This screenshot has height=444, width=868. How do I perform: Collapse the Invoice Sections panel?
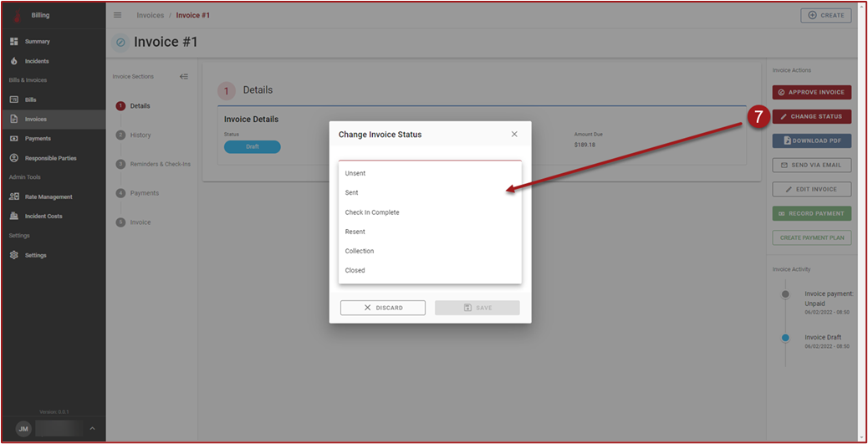coord(184,76)
